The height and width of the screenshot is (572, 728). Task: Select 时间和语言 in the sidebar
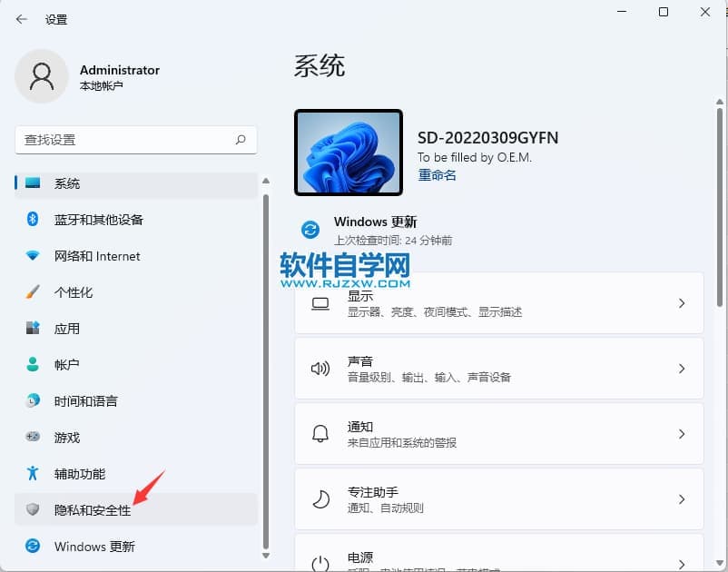[x=85, y=401]
